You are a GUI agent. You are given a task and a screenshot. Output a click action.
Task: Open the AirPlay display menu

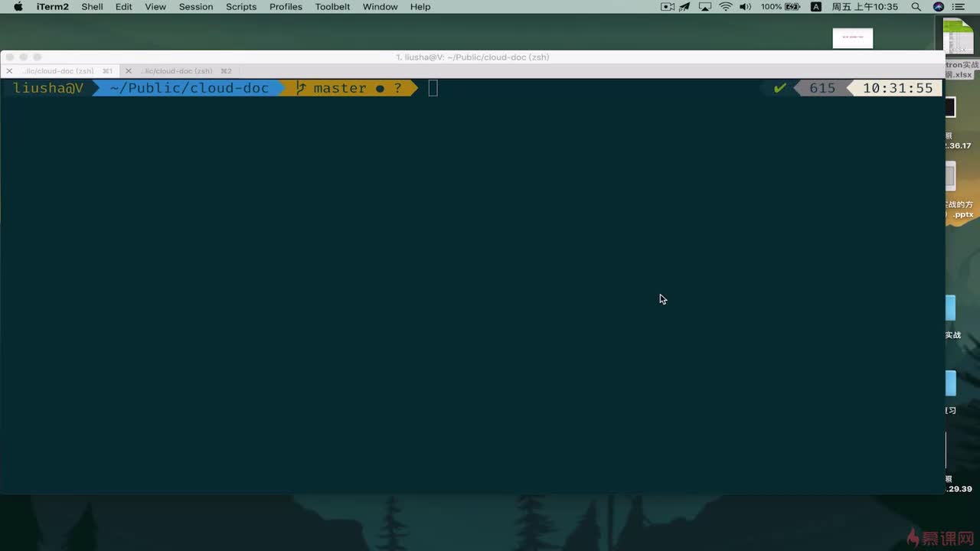[705, 7]
